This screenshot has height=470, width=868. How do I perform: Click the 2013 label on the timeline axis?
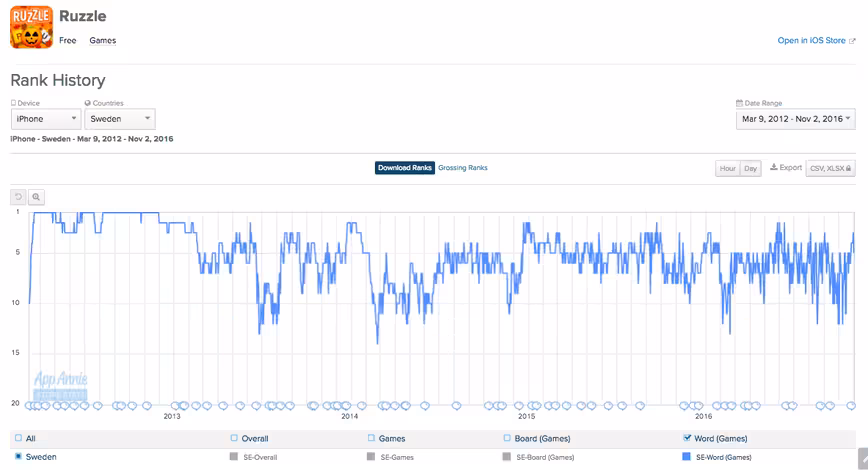(172, 416)
